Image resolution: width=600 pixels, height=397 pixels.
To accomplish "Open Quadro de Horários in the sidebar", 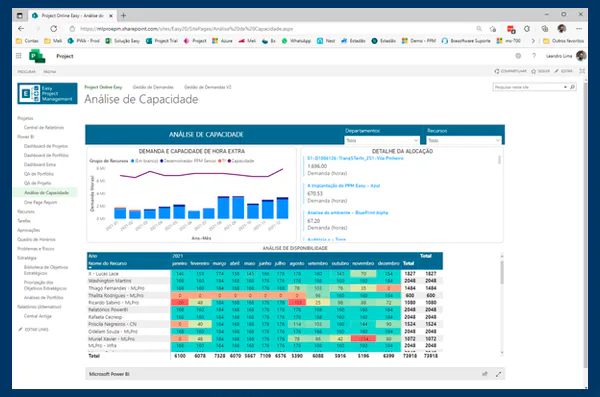I will 36,239.
